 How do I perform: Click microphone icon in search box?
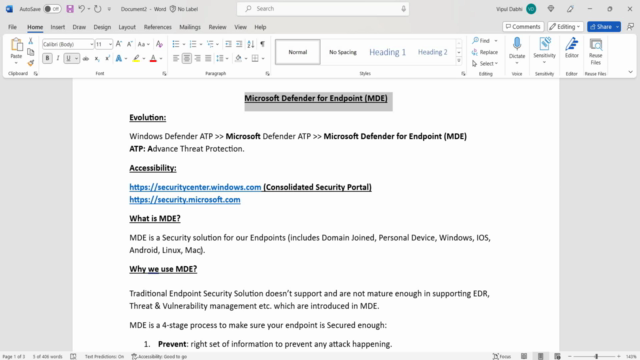coord(403,9)
